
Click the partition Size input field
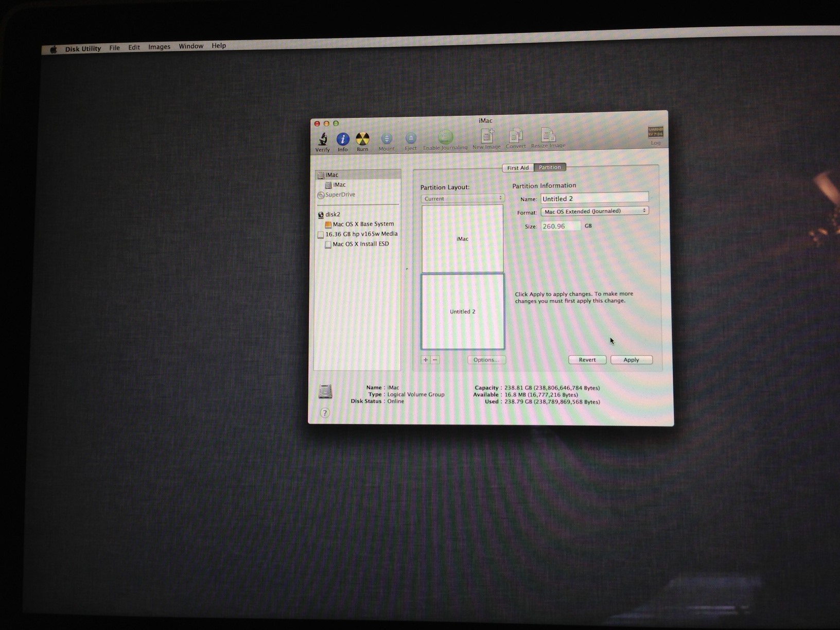(x=561, y=226)
